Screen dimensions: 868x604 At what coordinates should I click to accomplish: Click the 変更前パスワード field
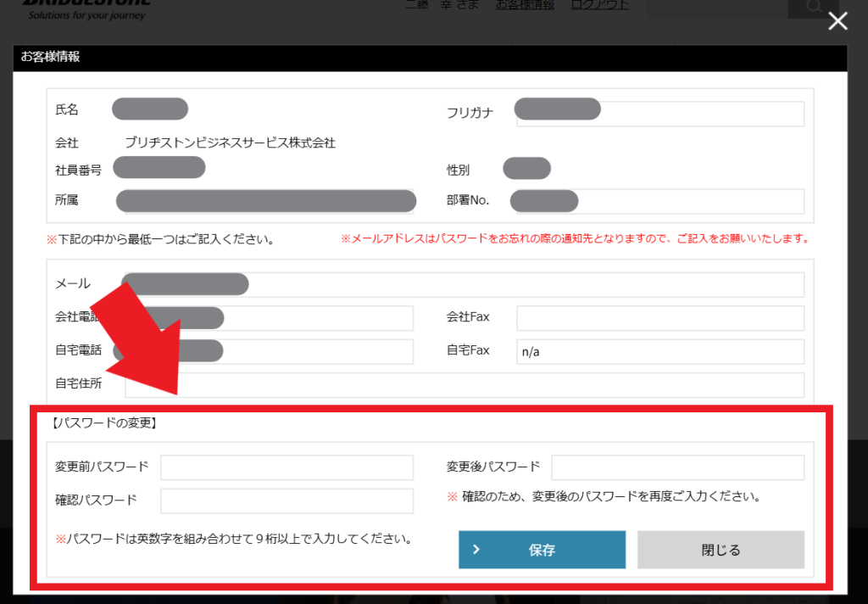point(287,467)
